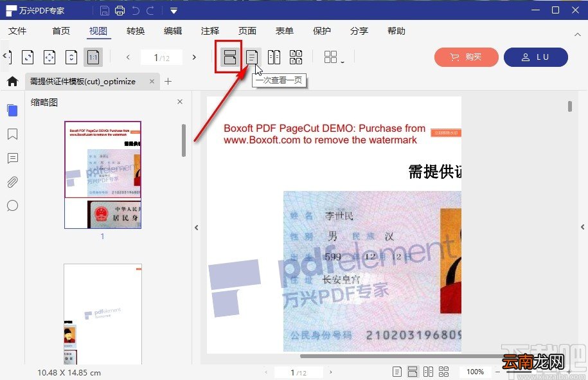The image size is (588, 380).
Task: Collapse the ribbon with the chevron
Action: pos(578,35)
